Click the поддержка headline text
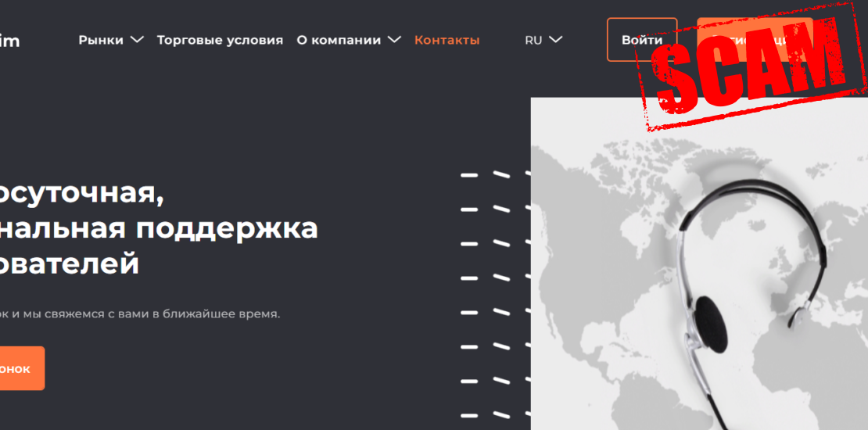The height and width of the screenshot is (430, 868). coord(227,228)
